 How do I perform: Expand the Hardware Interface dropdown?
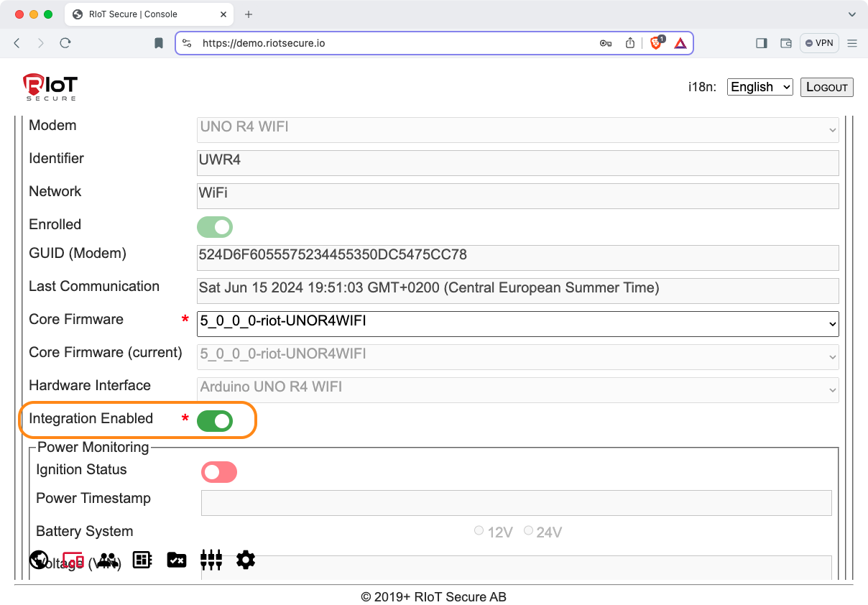pos(517,389)
